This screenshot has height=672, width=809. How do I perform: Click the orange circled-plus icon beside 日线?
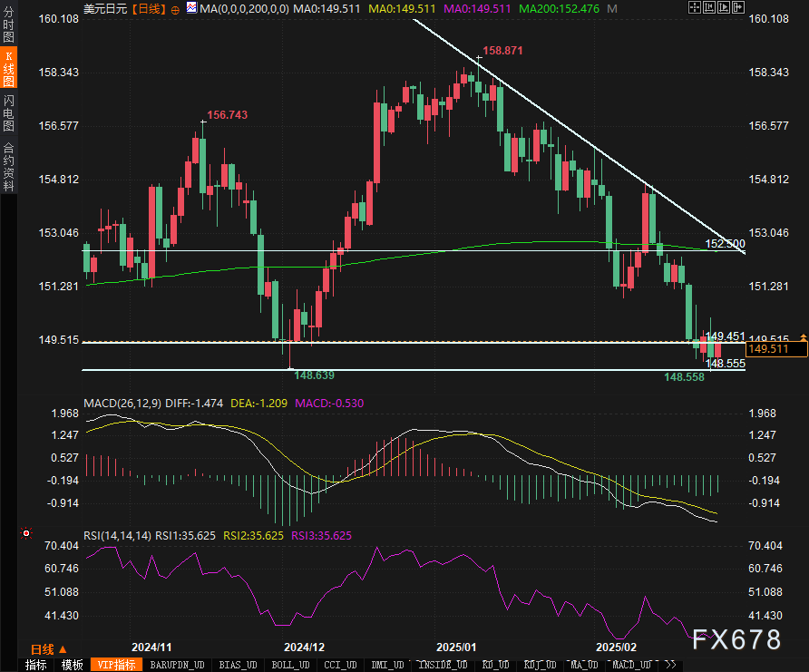174,8
